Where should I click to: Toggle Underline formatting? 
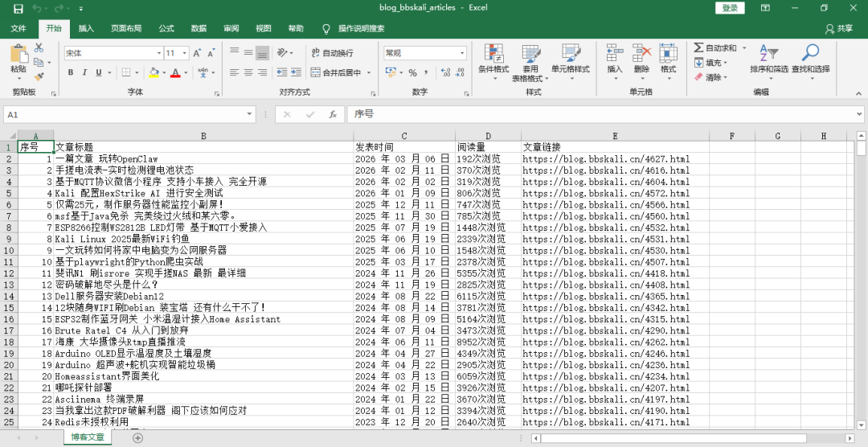point(99,72)
